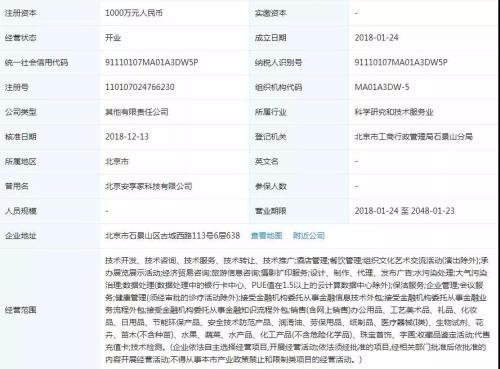Select the organization code MA01A3DW-5
Viewport: 500px width, 369px height.
[382, 87]
